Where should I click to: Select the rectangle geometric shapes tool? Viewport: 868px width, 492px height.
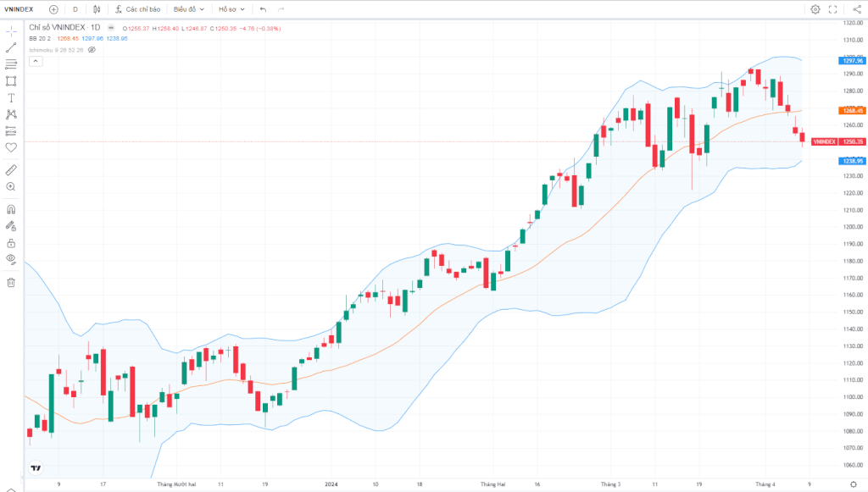tap(11, 81)
